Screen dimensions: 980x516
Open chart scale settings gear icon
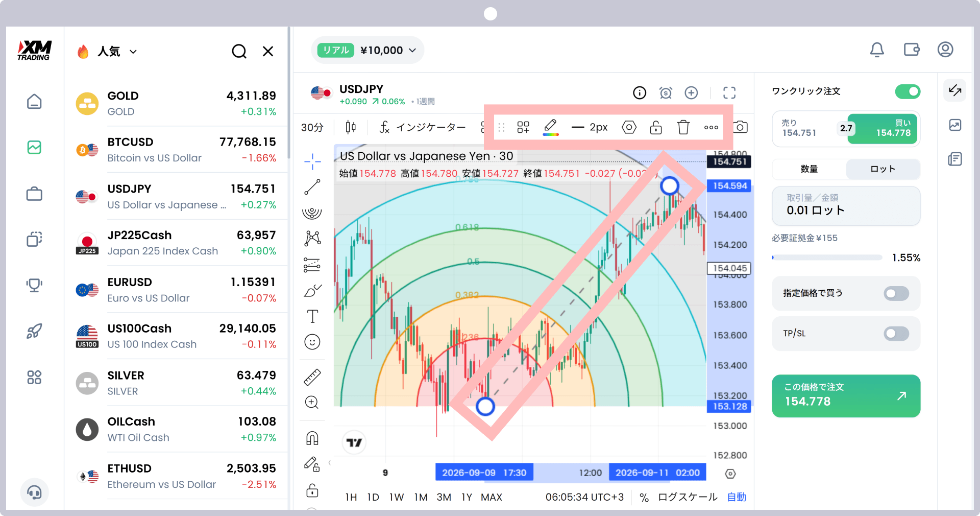(730, 474)
